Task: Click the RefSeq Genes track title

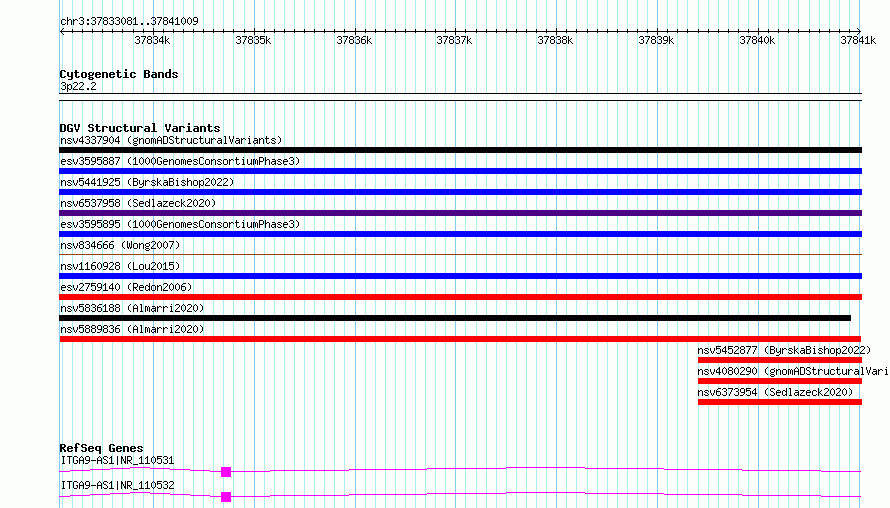Action: coord(101,448)
